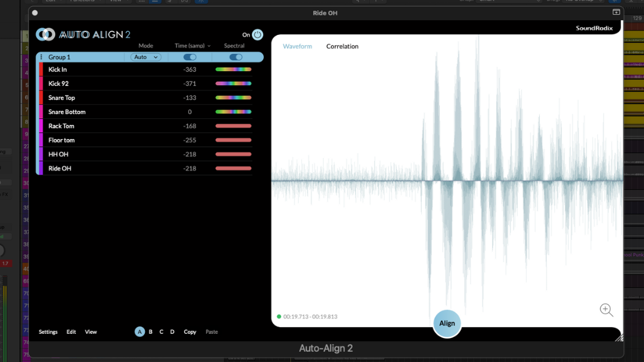Select preset slot C
Image resolution: width=644 pixels, height=362 pixels.
161,331
